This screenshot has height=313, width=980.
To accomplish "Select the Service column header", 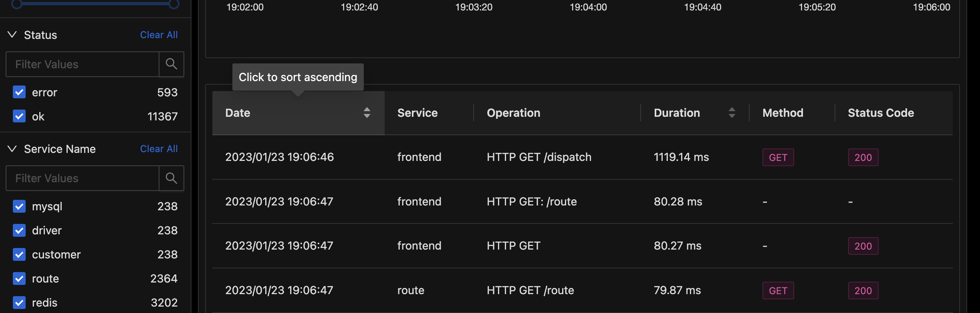I will click(x=417, y=113).
